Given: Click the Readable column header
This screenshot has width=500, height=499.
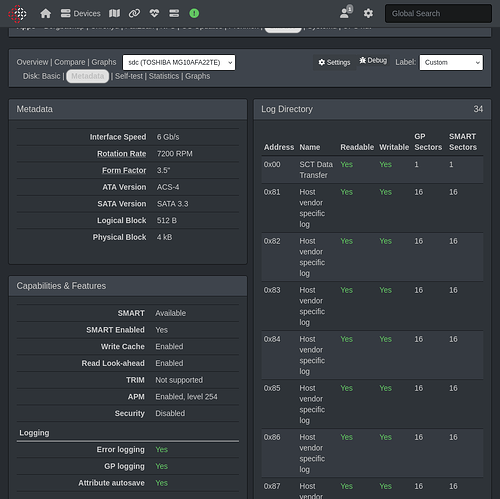Looking at the screenshot, I should click(357, 147).
